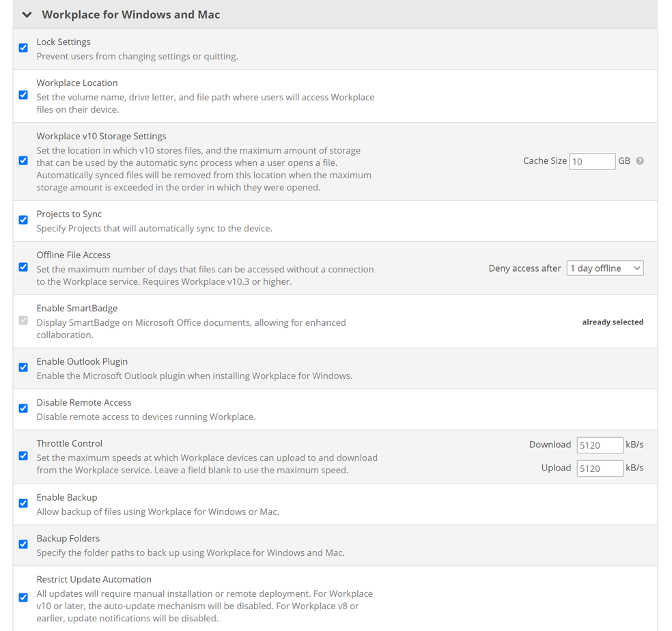Disable the Enable Backup checkbox
This screenshot has width=672, height=631.
[x=23, y=503]
